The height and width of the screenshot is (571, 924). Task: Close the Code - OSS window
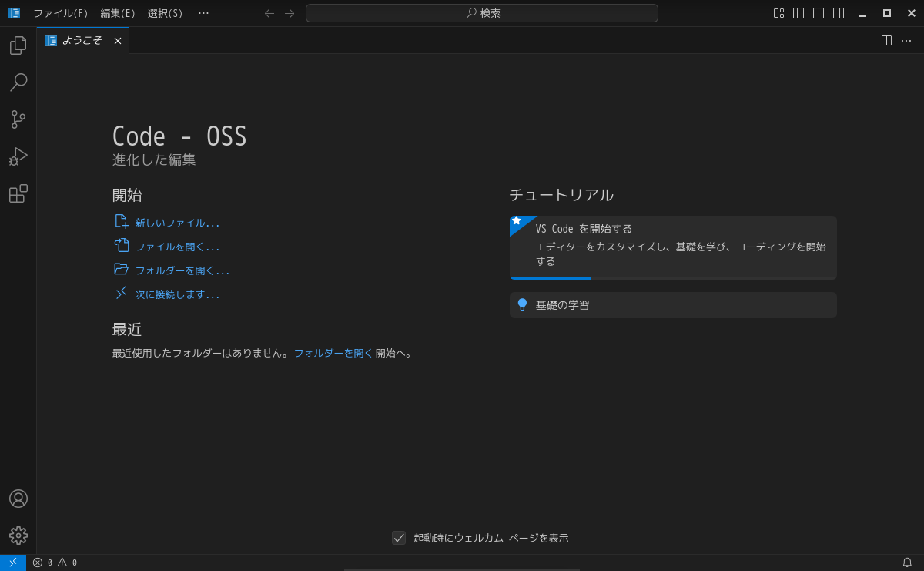coord(912,13)
